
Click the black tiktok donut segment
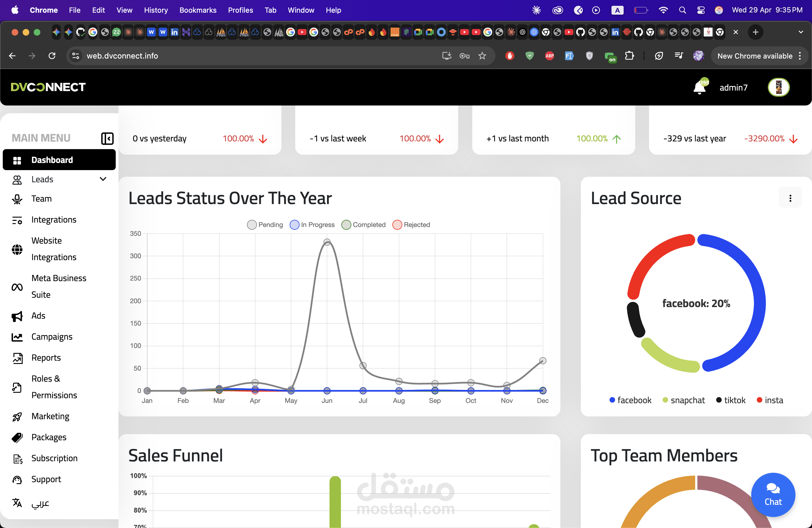[x=635, y=320]
